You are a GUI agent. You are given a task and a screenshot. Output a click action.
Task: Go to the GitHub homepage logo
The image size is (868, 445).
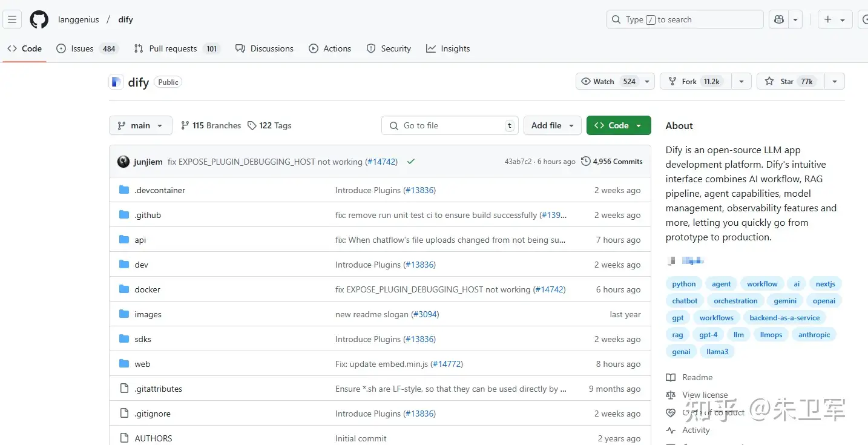39,19
